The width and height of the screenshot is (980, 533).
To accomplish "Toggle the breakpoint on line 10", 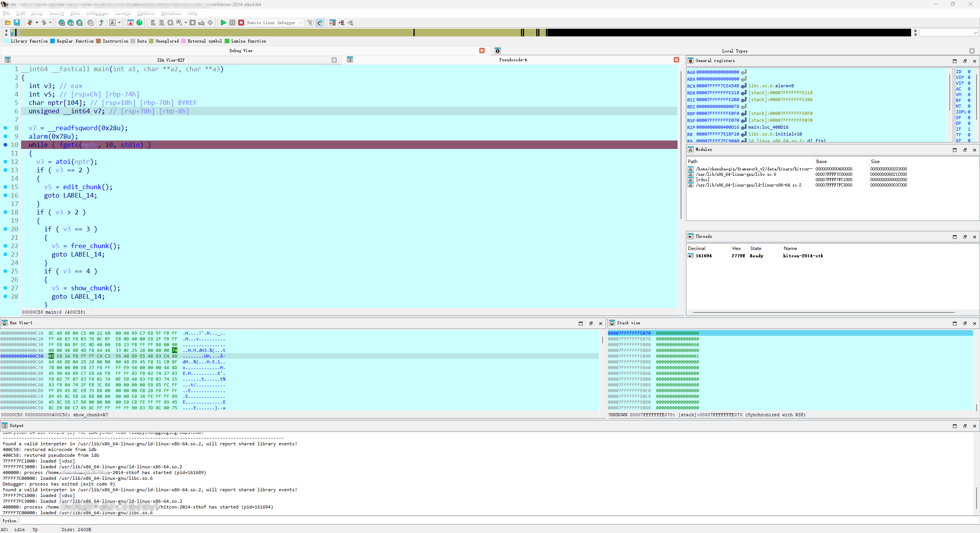I will pos(5,145).
